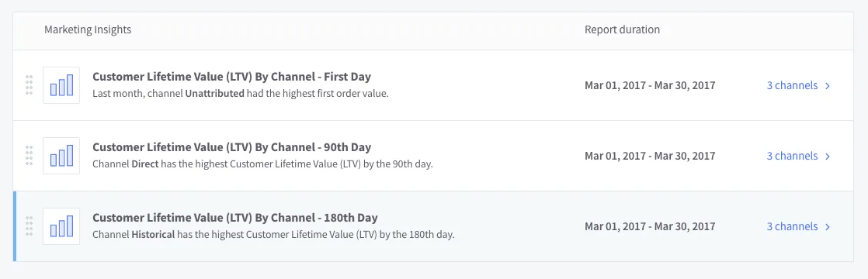Expand 90th Day row using its chevron arrow
This screenshot has width=868, height=279.
click(x=828, y=157)
